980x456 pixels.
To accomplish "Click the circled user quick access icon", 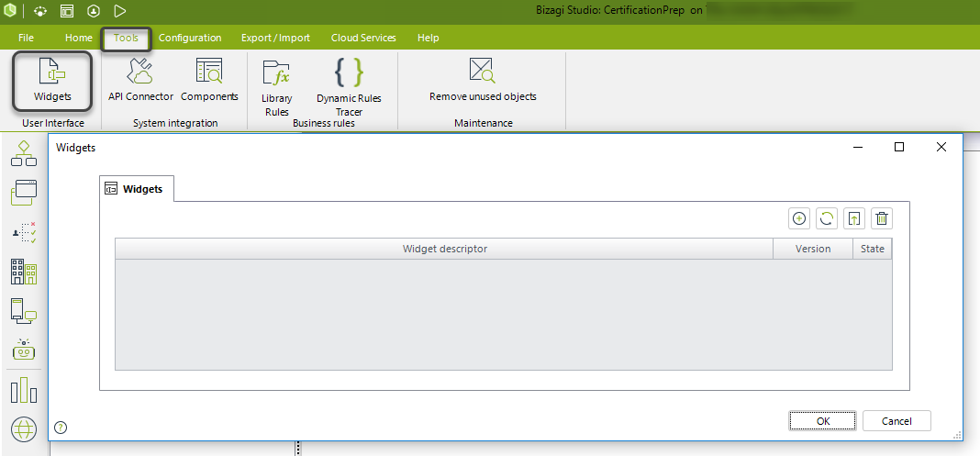I will [93, 11].
